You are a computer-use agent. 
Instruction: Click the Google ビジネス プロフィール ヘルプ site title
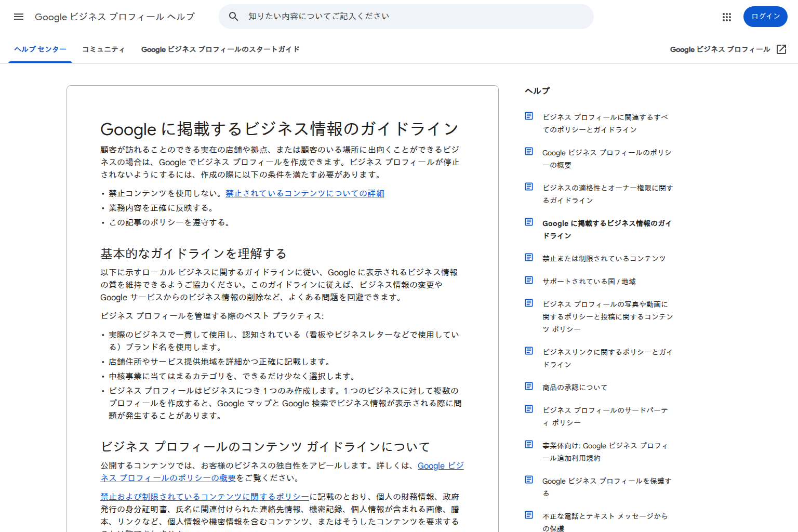coord(115,17)
